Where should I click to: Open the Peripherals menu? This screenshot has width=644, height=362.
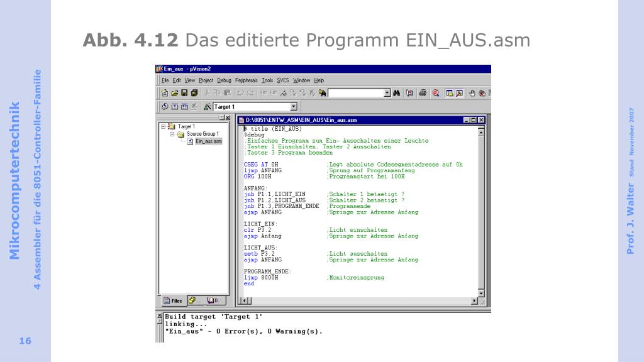(247, 80)
